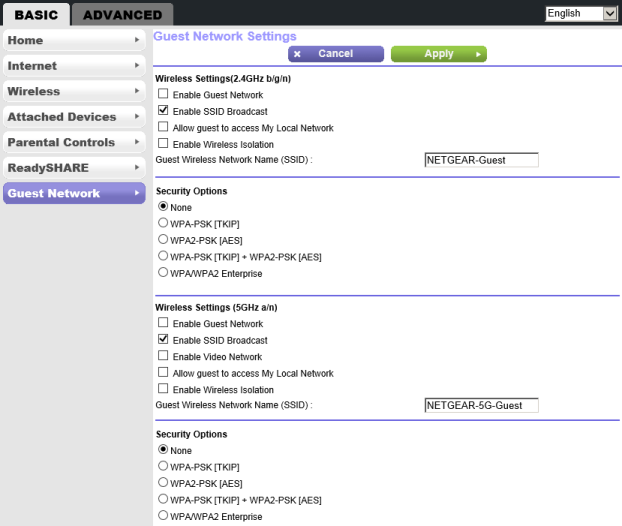Open the Guest Network menu

74,193
